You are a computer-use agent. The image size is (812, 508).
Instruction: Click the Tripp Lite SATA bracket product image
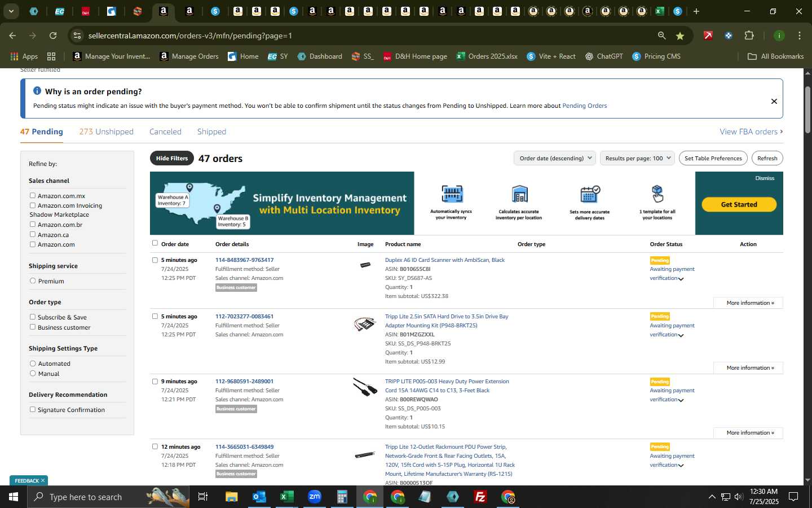click(x=365, y=324)
